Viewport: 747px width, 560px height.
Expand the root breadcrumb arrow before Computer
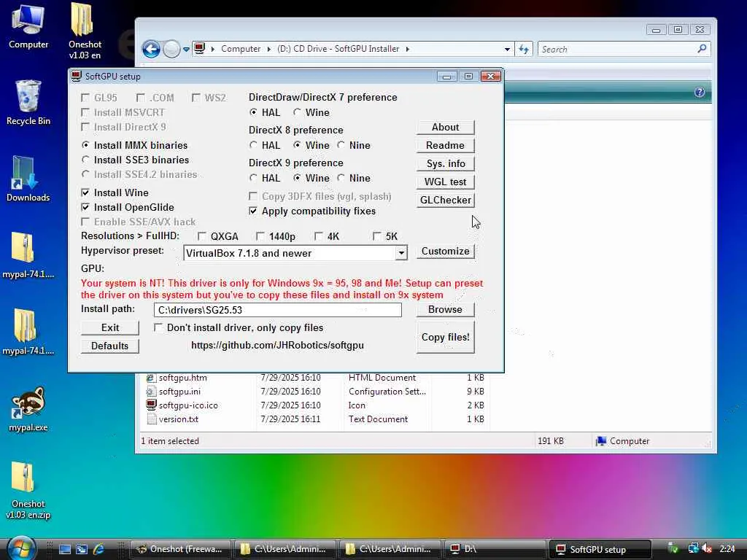212,49
